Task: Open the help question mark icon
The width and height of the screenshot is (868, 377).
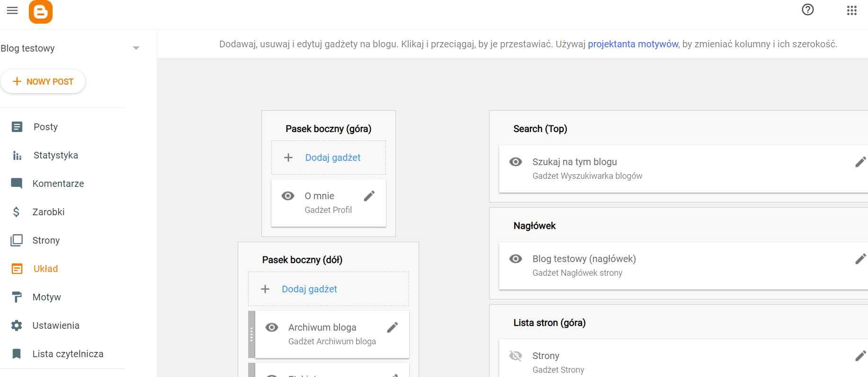Action: pyautogui.click(x=808, y=9)
